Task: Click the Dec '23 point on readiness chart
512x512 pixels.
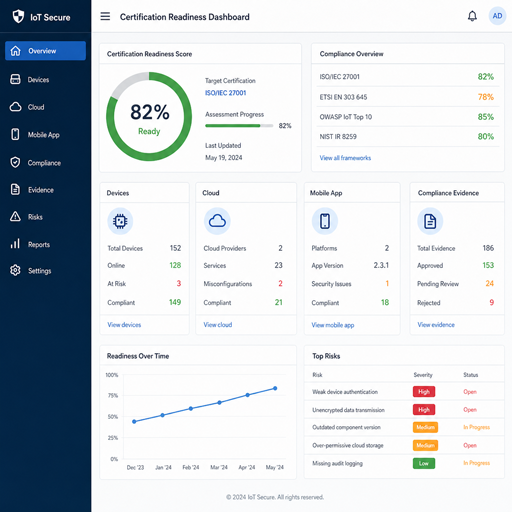Action: pos(134,422)
